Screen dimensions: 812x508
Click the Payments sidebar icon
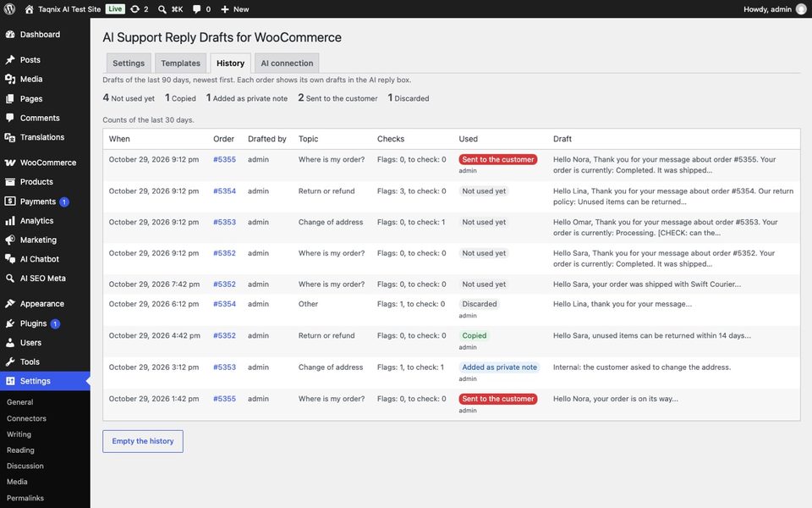tap(10, 202)
